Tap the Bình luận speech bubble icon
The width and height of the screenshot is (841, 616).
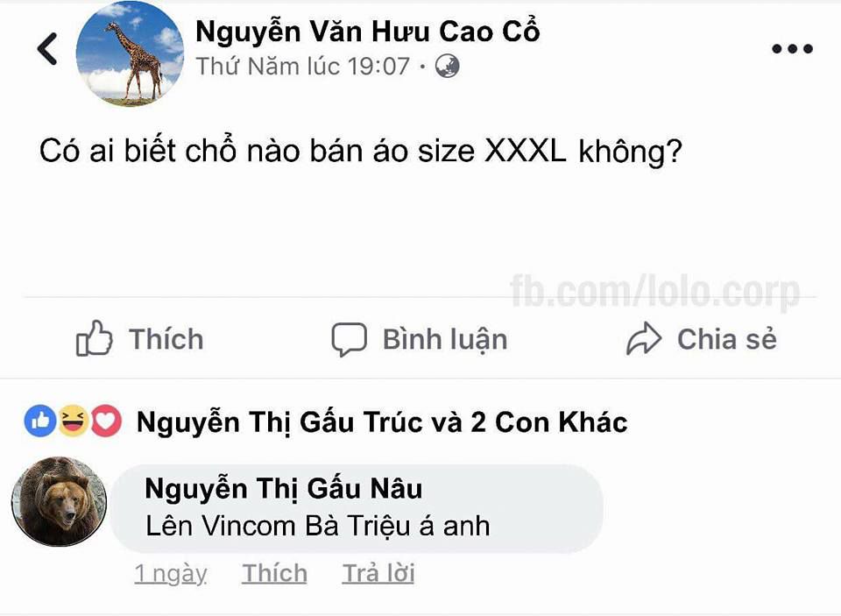[350, 339]
